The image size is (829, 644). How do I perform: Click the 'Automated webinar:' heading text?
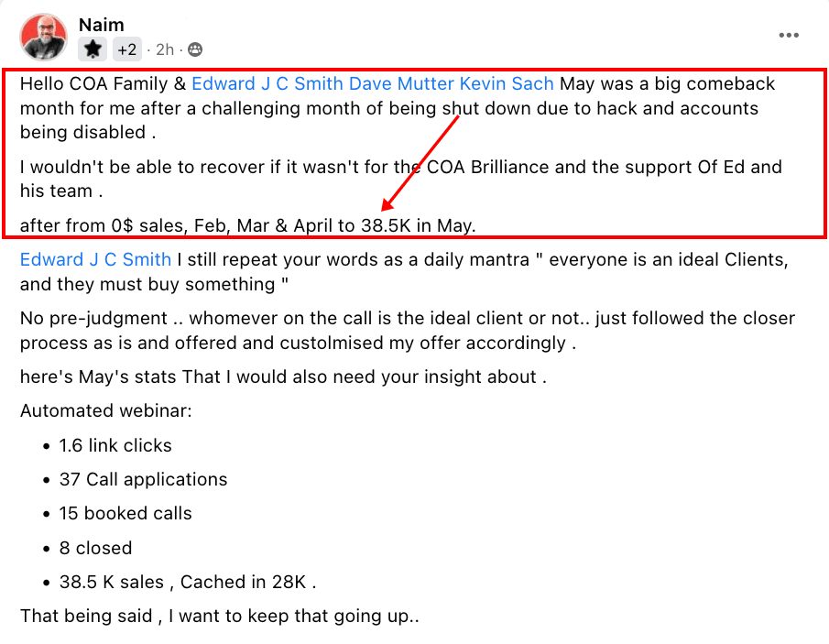coord(106,410)
